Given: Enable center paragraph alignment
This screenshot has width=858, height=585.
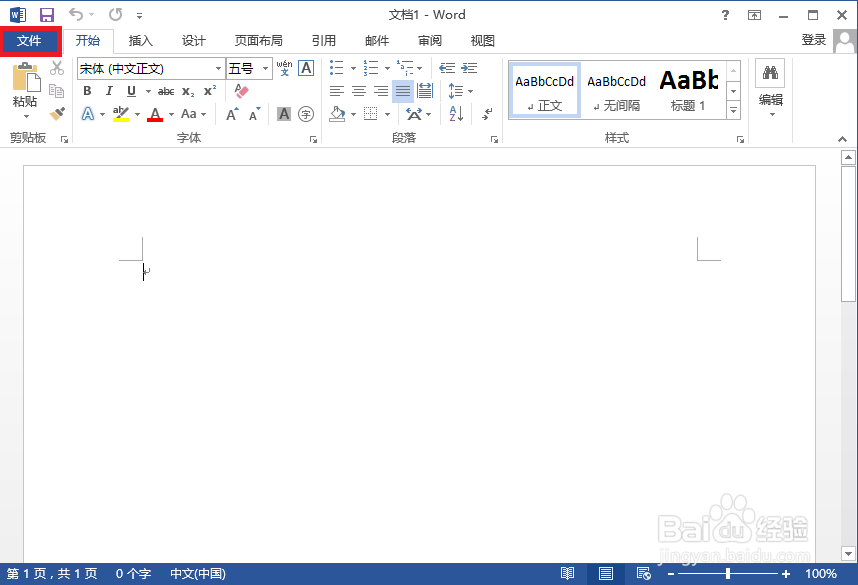Looking at the screenshot, I should tap(358, 91).
